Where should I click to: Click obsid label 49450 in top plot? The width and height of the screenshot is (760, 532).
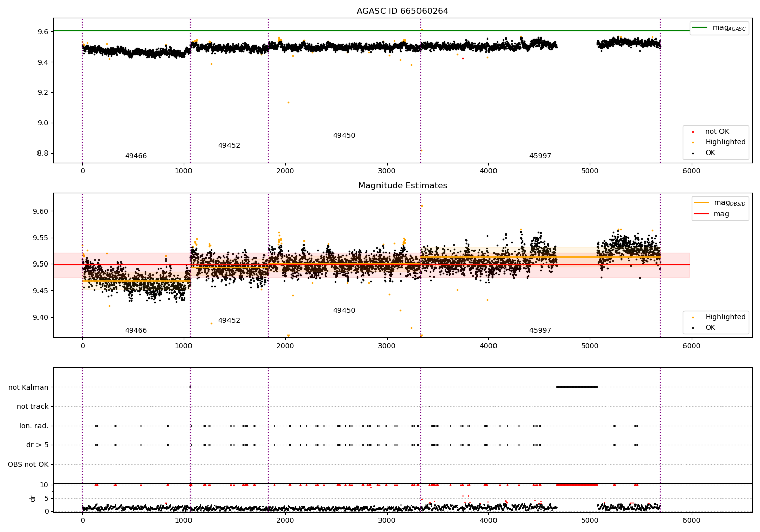click(344, 136)
